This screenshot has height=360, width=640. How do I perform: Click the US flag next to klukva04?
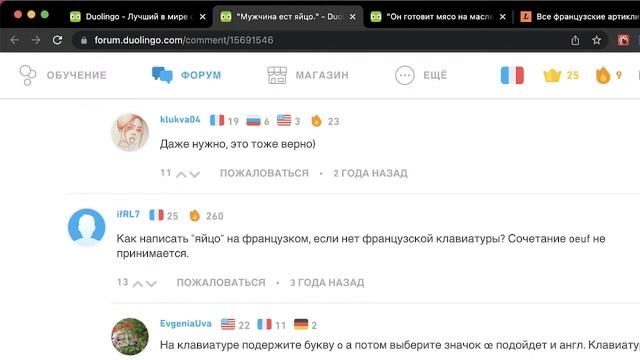284,120
